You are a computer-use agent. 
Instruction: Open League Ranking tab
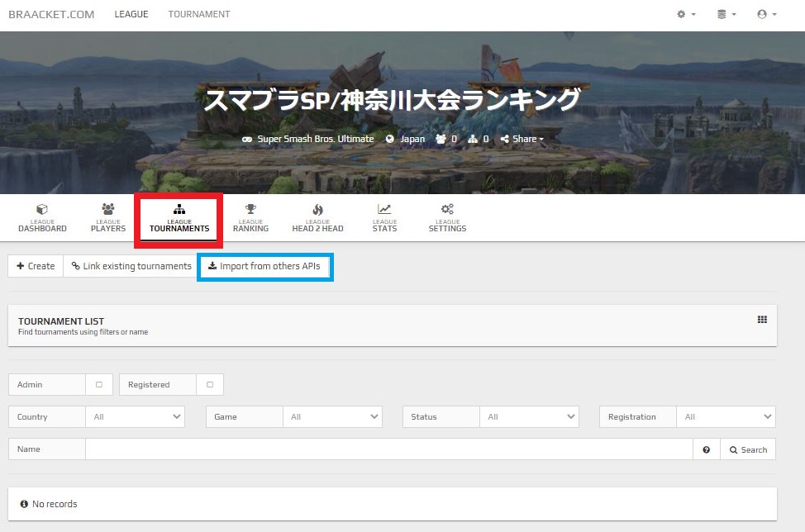250,218
